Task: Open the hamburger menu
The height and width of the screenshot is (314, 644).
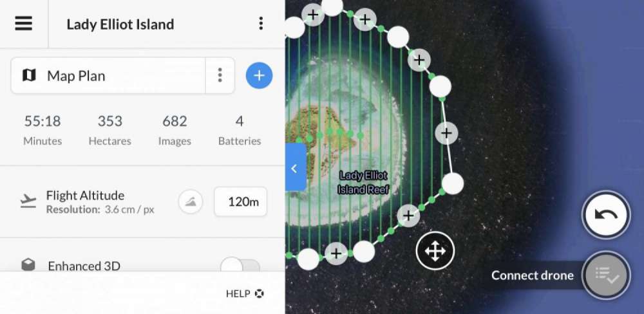Action: coord(23,23)
